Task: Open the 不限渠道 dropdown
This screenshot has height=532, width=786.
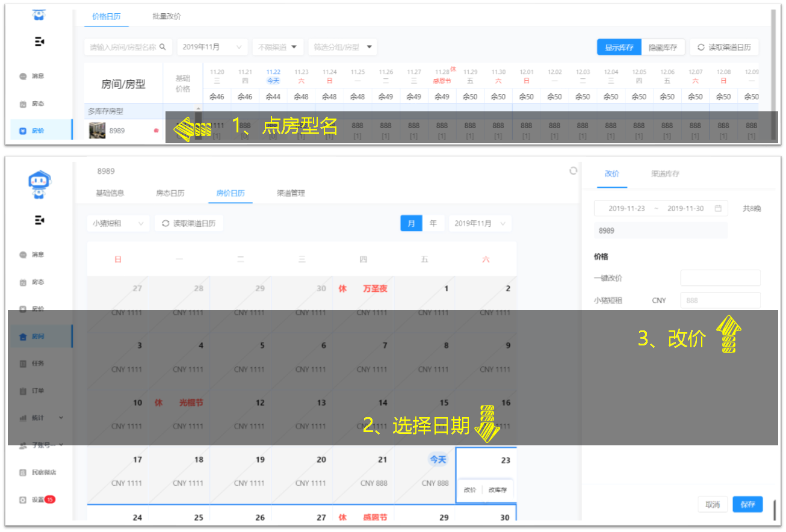Action: pos(277,47)
